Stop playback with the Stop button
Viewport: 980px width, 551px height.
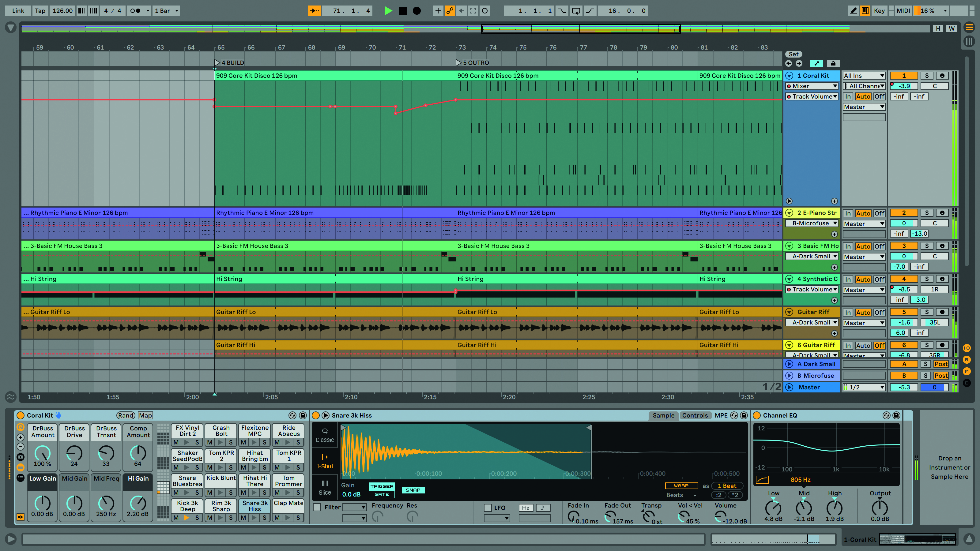[402, 11]
